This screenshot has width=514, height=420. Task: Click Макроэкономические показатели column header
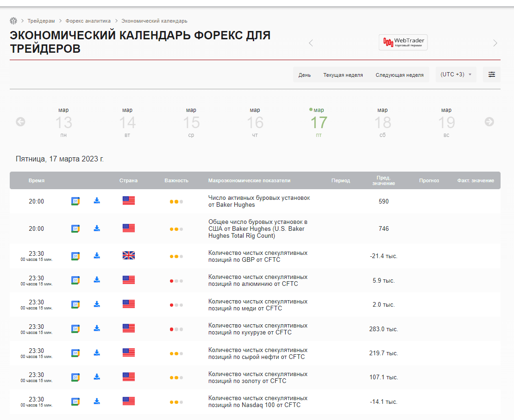(x=249, y=180)
